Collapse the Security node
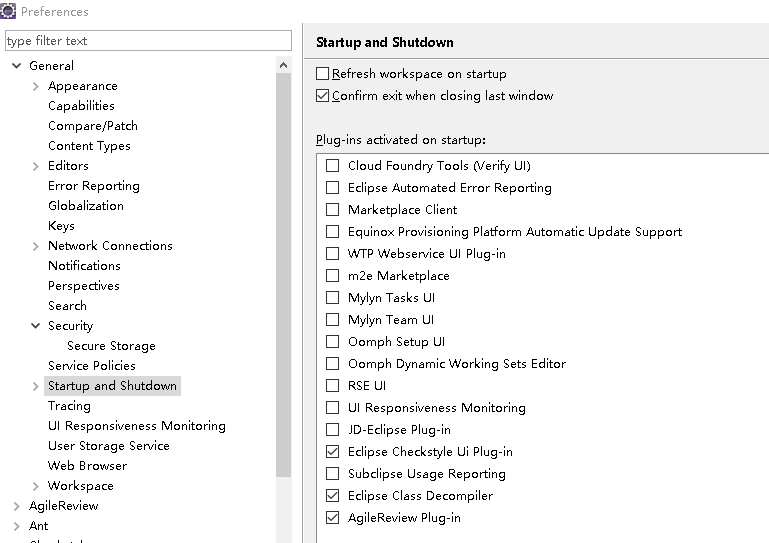This screenshot has width=769, height=543. point(35,326)
